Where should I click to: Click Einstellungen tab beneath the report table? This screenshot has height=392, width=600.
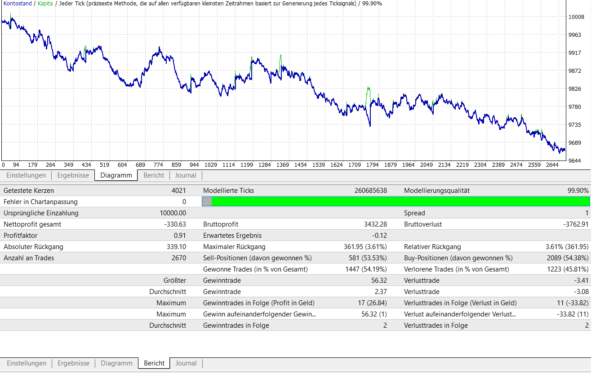click(x=26, y=363)
